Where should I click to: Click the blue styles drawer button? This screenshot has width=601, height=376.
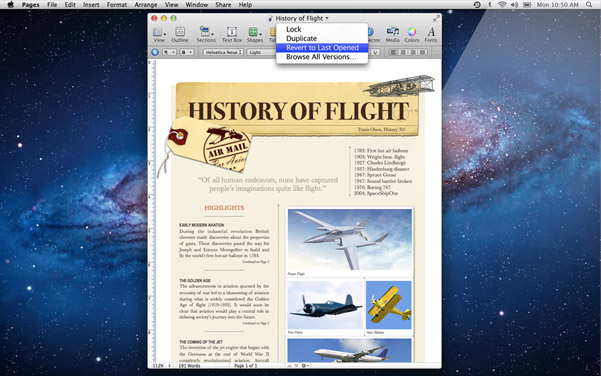point(155,52)
